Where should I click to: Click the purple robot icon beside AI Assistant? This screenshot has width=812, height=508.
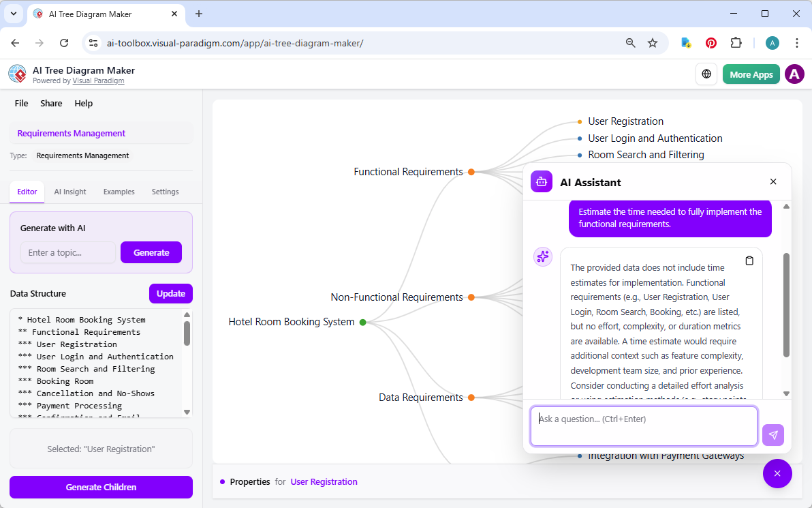541,181
